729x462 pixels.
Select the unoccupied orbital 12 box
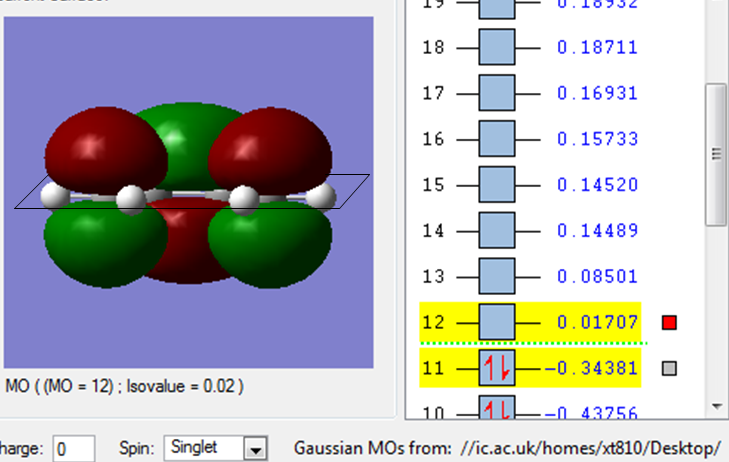497,322
